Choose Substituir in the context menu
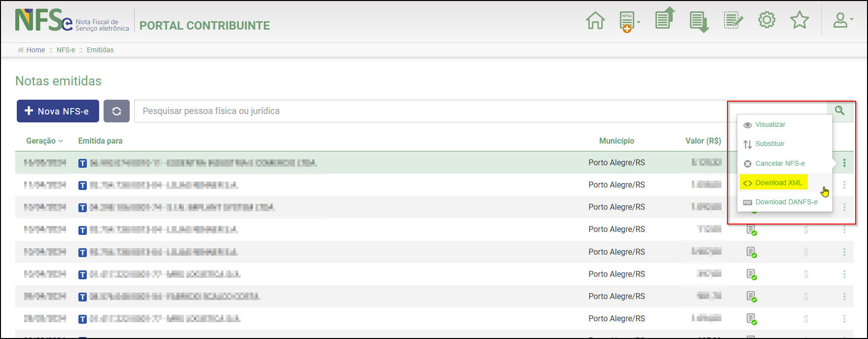The width and height of the screenshot is (868, 339). [769, 144]
